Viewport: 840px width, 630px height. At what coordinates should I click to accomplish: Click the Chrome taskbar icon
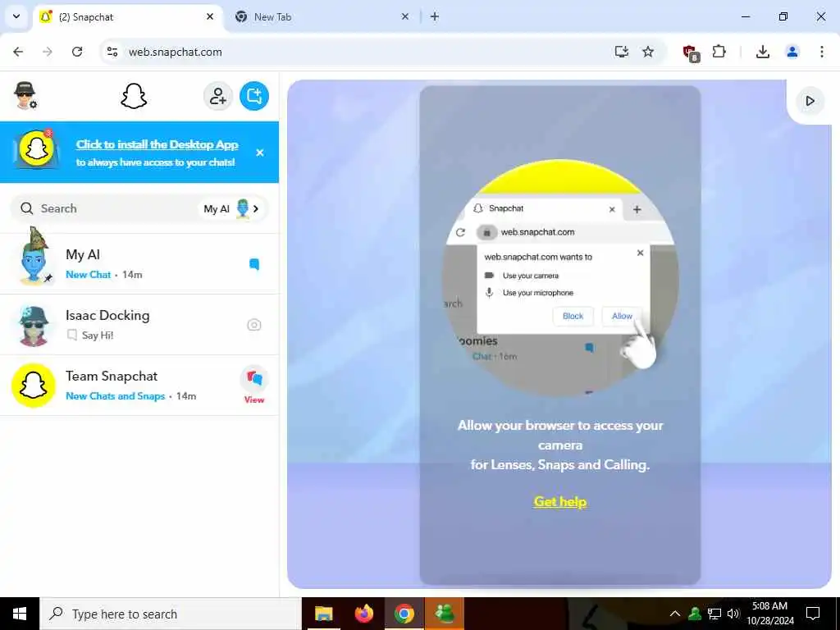pos(404,614)
